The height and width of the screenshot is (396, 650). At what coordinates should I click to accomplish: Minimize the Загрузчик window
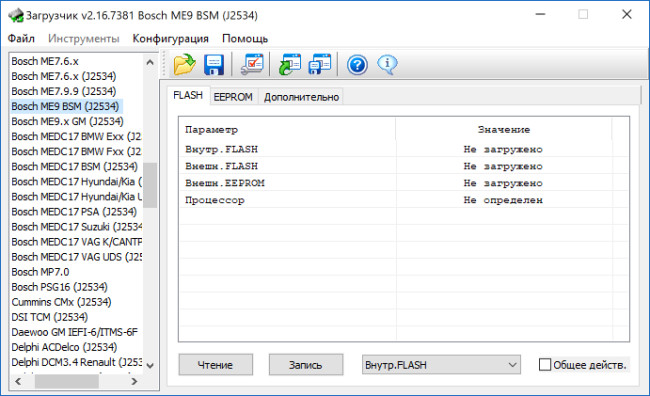point(540,15)
